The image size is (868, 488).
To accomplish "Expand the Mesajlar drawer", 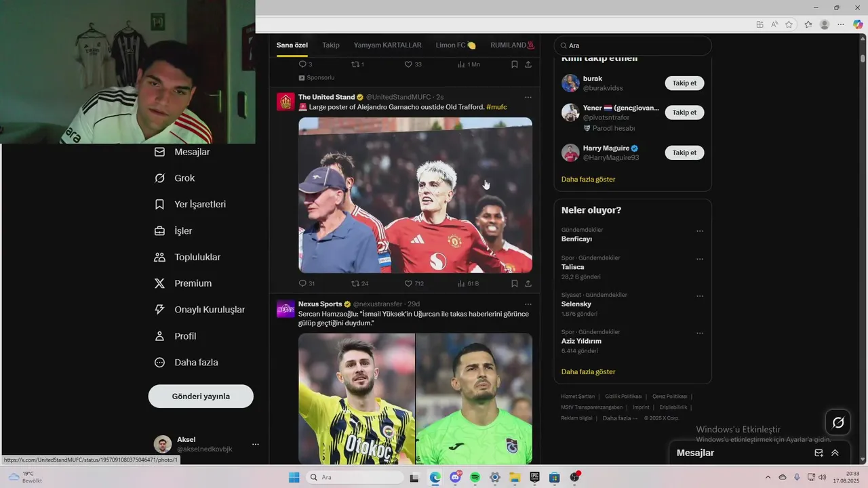I will point(835,453).
